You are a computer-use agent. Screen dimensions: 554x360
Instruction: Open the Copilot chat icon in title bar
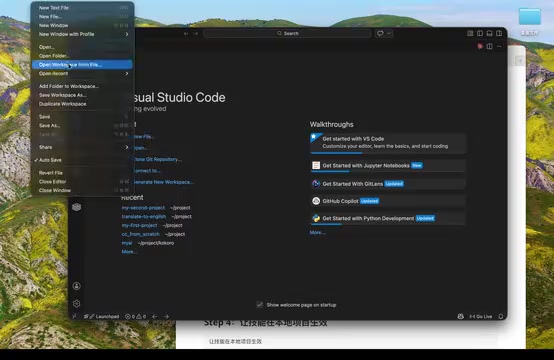pyautogui.click(x=380, y=33)
